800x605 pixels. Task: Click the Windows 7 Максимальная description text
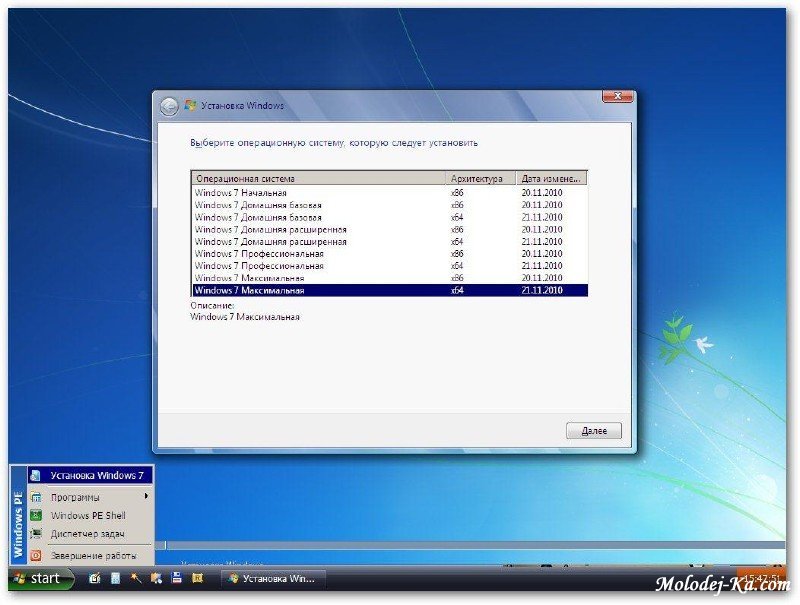point(245,317)
